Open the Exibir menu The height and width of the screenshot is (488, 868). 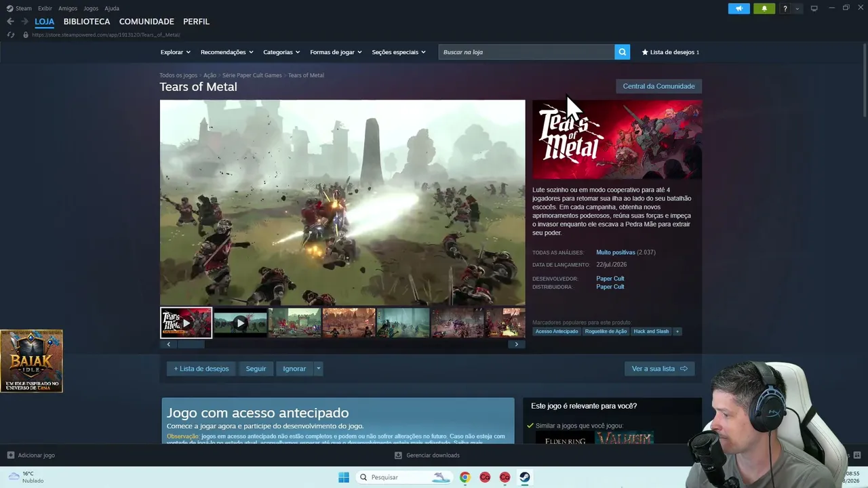tap(45, 8)
